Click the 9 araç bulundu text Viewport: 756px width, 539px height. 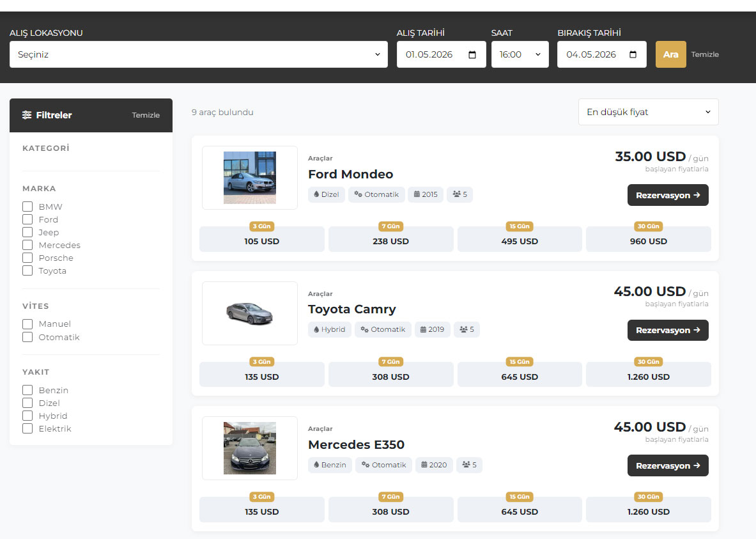coord(222,112)
